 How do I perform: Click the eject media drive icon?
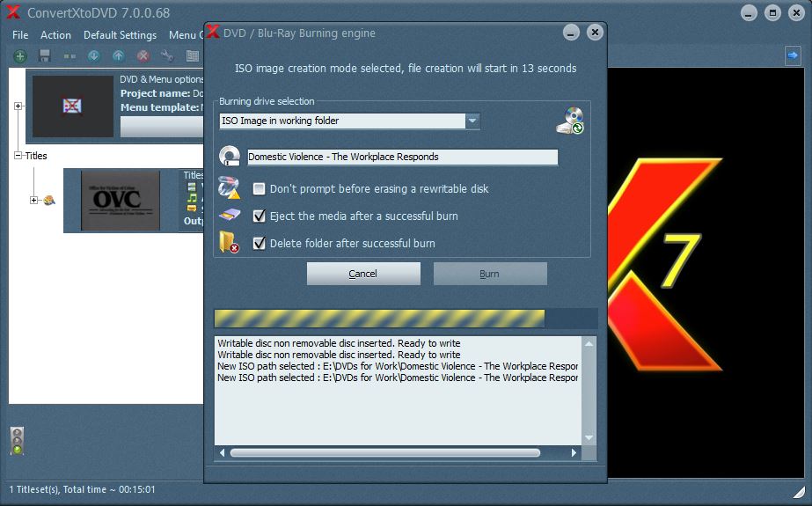(230, 215)
